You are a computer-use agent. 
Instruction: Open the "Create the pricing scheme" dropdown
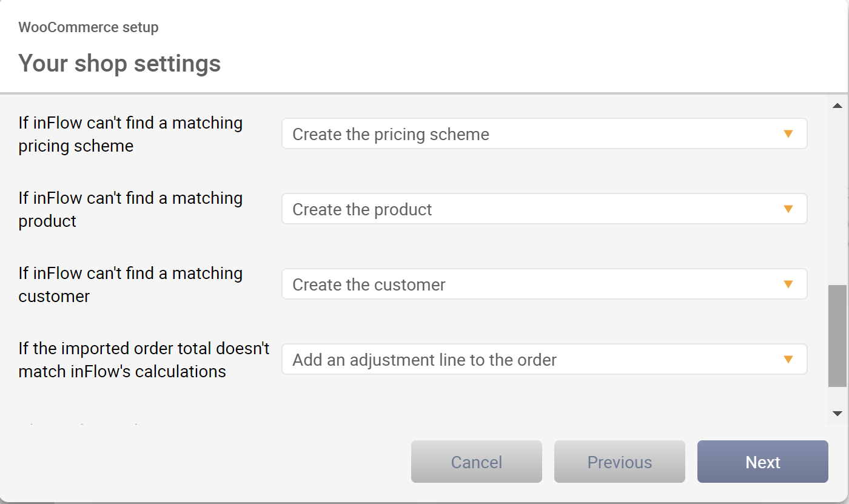544,133
